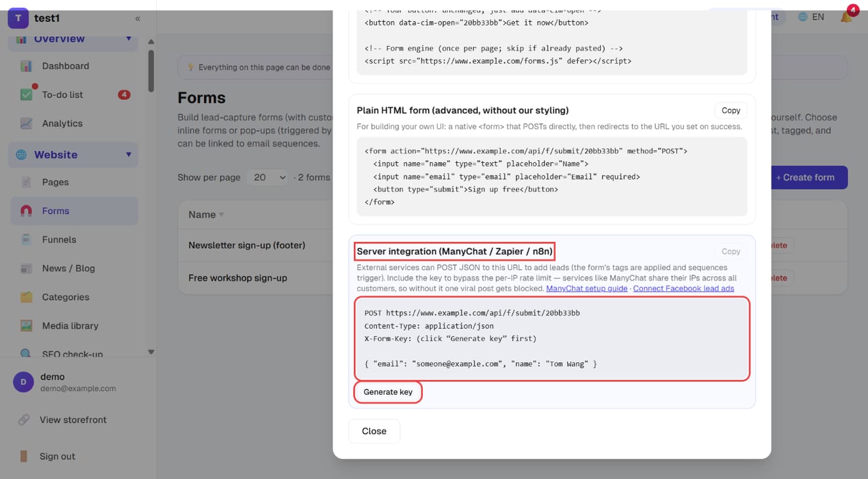
Task: Click the Newsletter sign-up (footer) row
Action: tap(247, 245)
